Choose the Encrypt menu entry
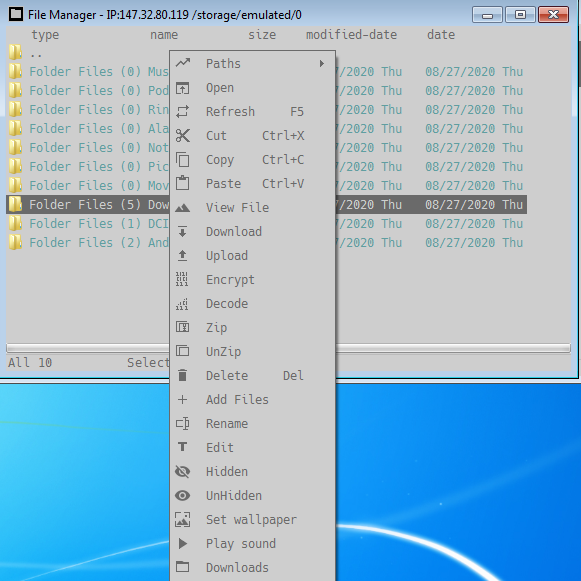This screenshot has height=581, width=581. tap(253, 279)
